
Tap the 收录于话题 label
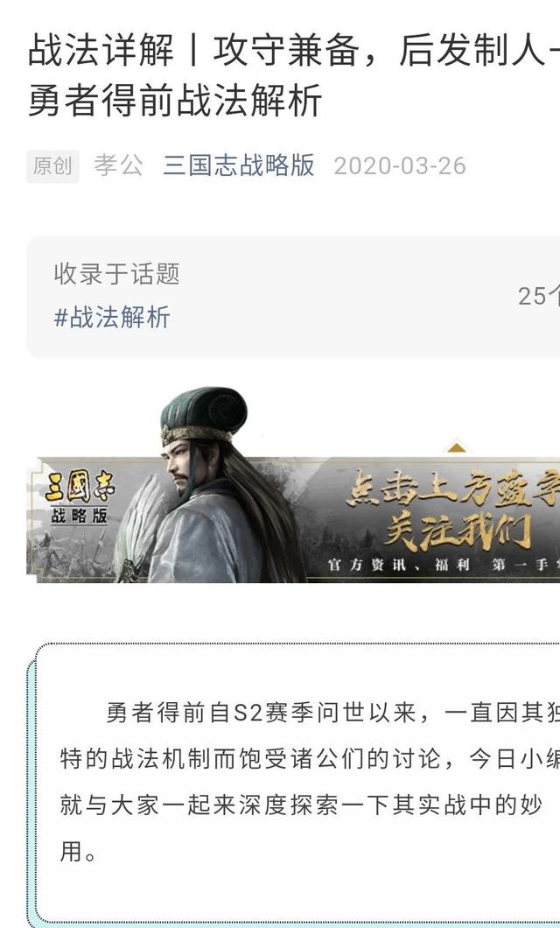[116, 273]
